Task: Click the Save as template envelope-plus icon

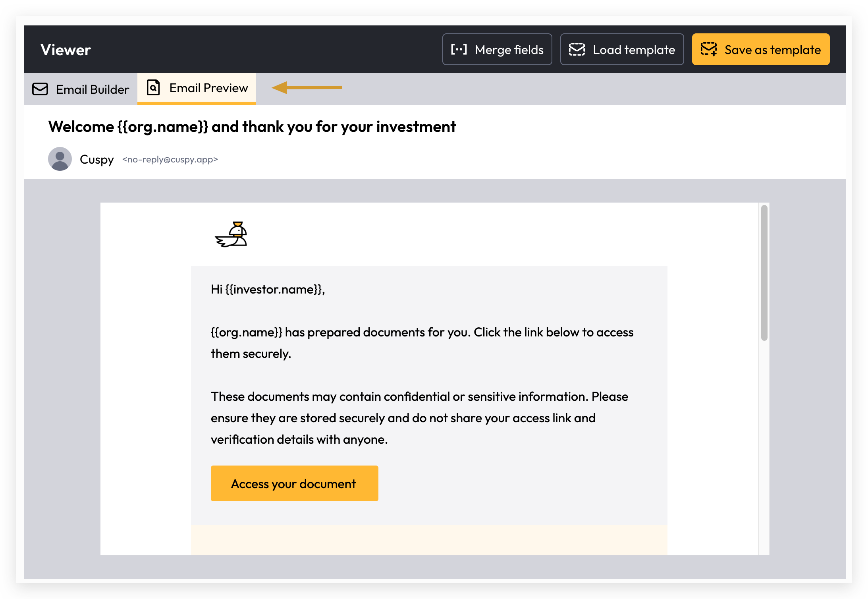Action: point(708,49)
